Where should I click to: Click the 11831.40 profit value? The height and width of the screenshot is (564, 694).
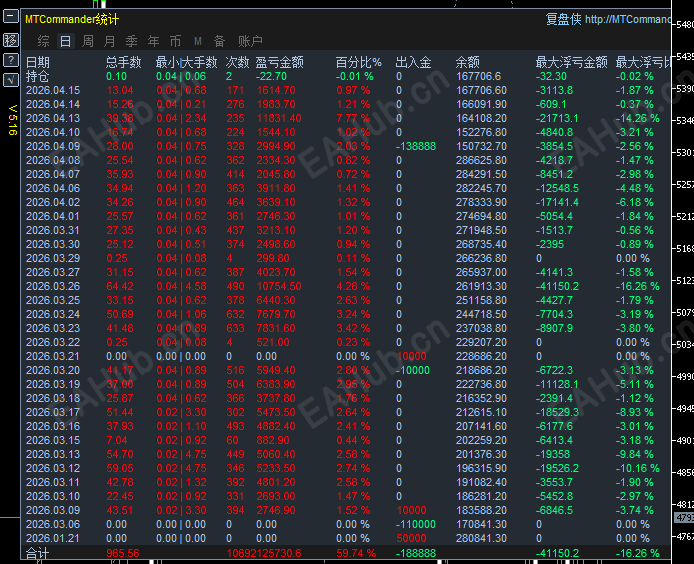click(279, 118)
